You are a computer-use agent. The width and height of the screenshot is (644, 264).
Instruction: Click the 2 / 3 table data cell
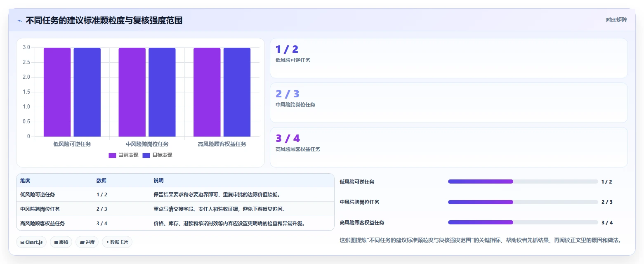[x=102, y=209]
